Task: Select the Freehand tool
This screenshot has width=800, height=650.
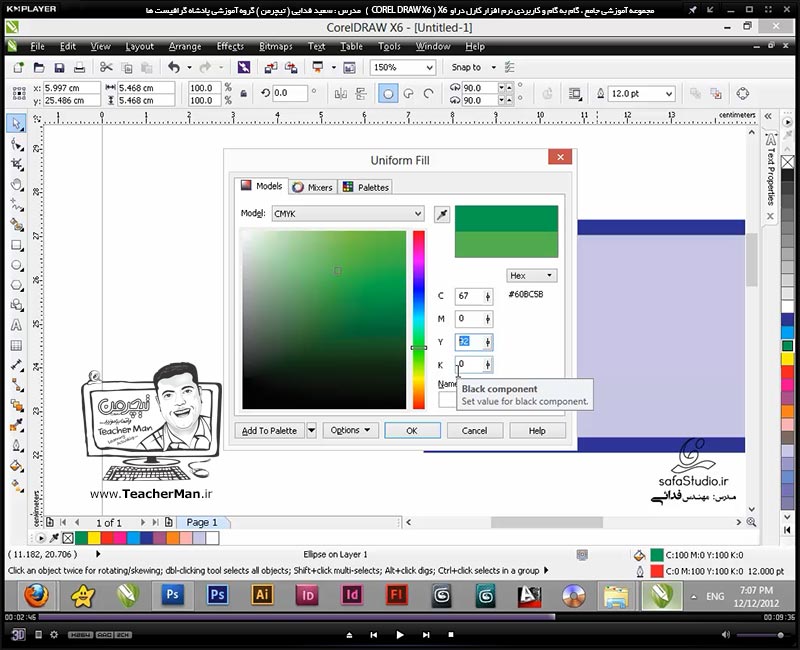Action: (x=16, y=205)
